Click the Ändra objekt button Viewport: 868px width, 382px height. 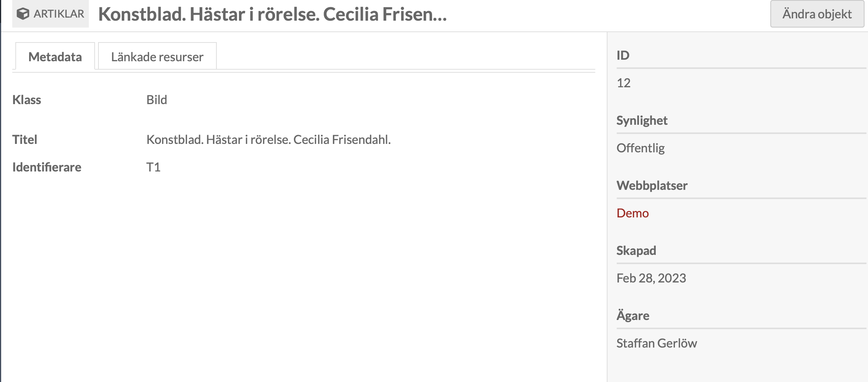pos(817,14)
